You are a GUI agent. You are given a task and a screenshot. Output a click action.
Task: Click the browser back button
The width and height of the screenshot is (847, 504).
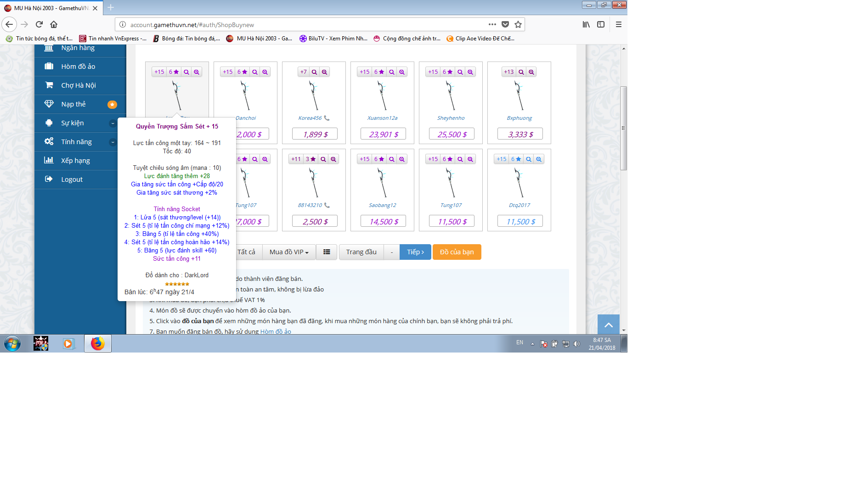coord(10,24)
